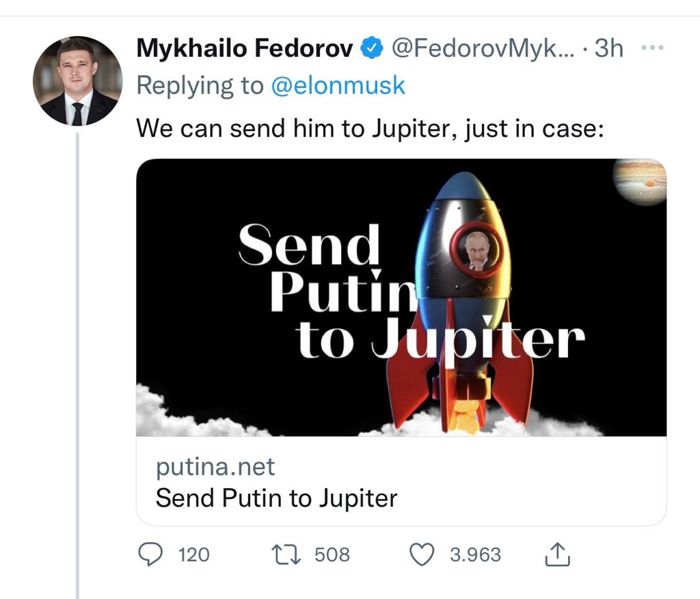Image resolution: width=700 pixels, height=599 pixels.
Task: Open the @elonmusk mention link
Action: tap(338, 85)
